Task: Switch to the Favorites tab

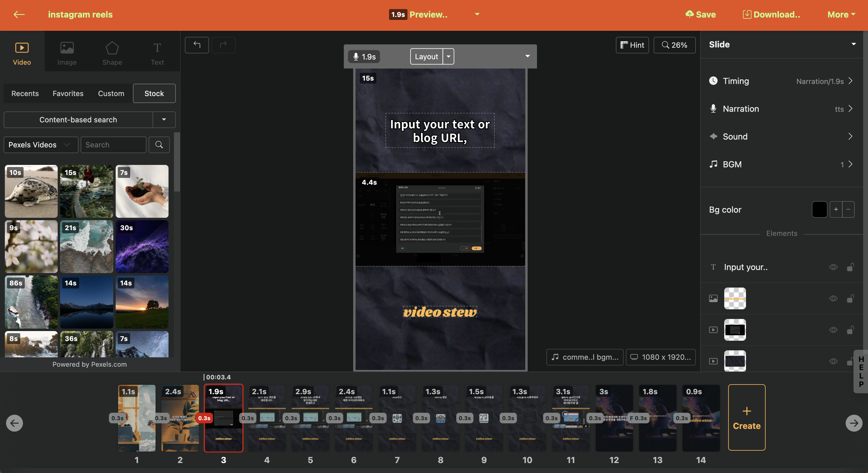Action: [68, 93]
